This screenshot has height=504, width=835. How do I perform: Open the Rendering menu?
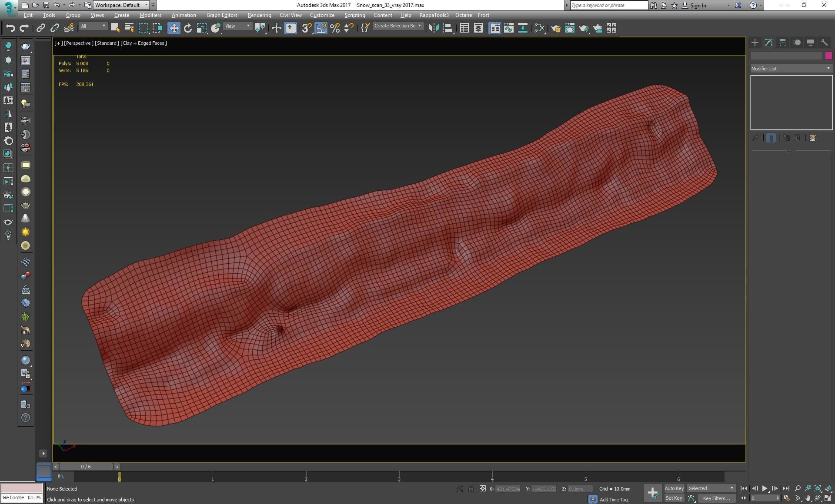point(259,15)
